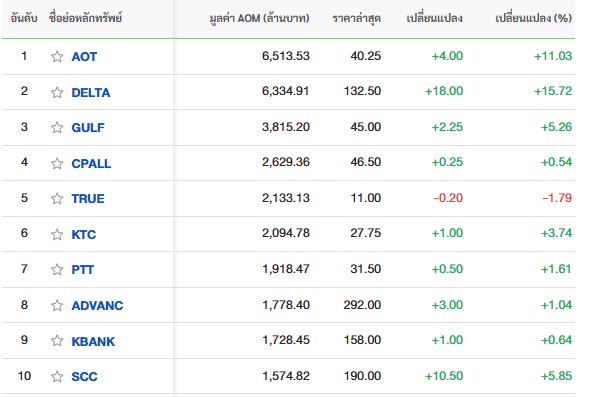Sort by ราคาล่าสุด column header

(x=357, y=18)
